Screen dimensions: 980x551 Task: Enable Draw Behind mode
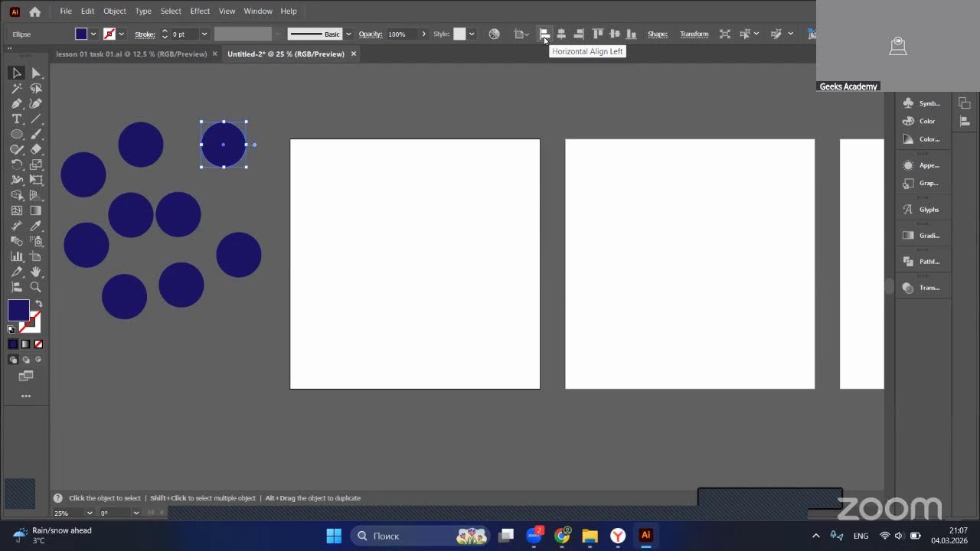tap(26, 360)
